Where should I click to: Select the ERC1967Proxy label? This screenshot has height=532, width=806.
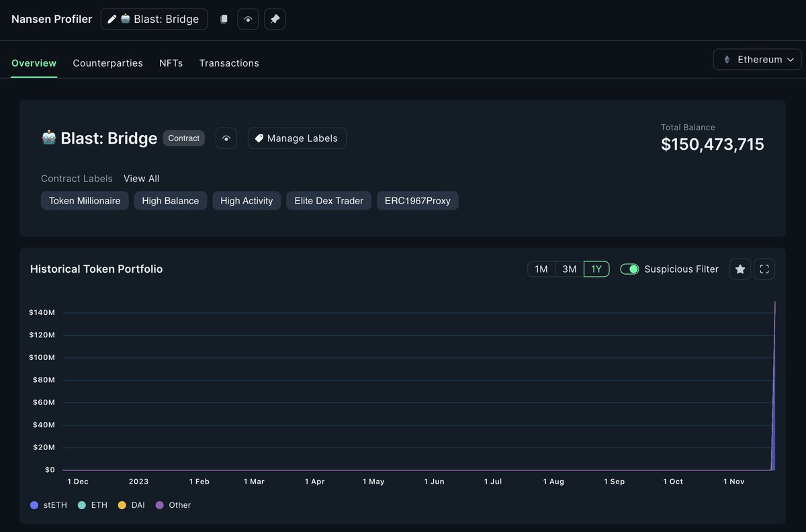coord(418,201)
